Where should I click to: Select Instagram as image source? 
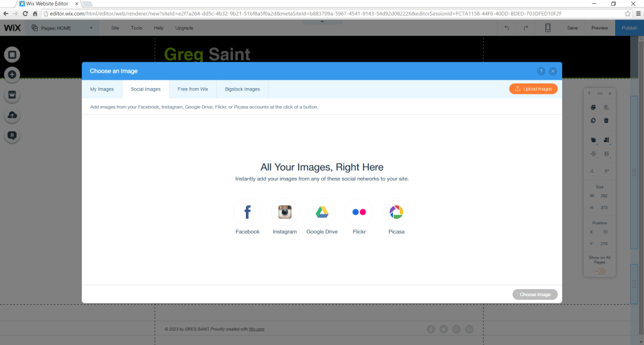tap(285, 212)
